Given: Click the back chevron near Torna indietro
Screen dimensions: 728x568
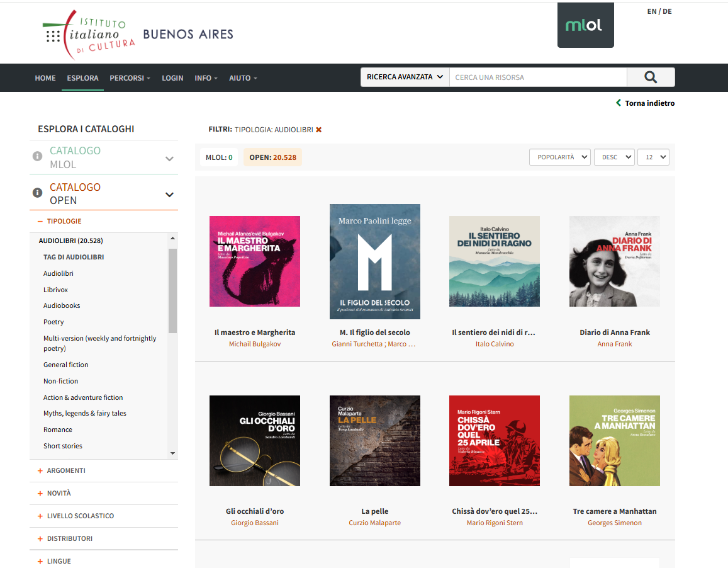Looking at the screenshot, I should [619, 103].
